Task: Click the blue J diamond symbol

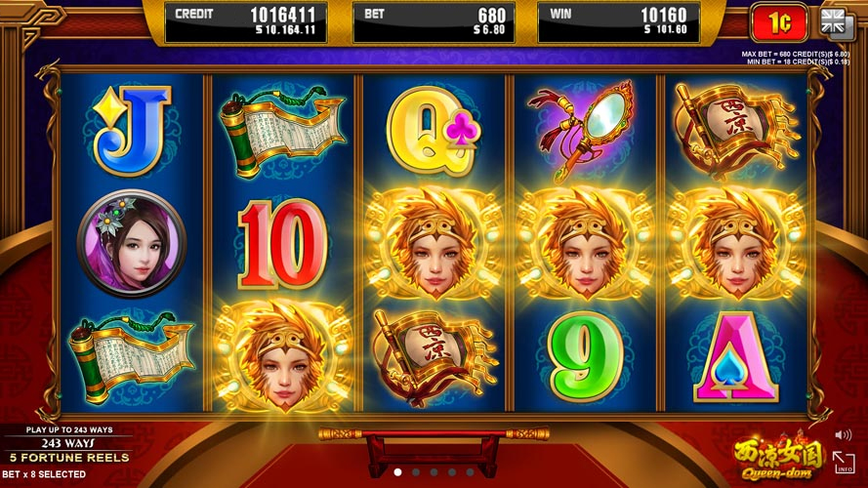Action: (x=133, y=131)
